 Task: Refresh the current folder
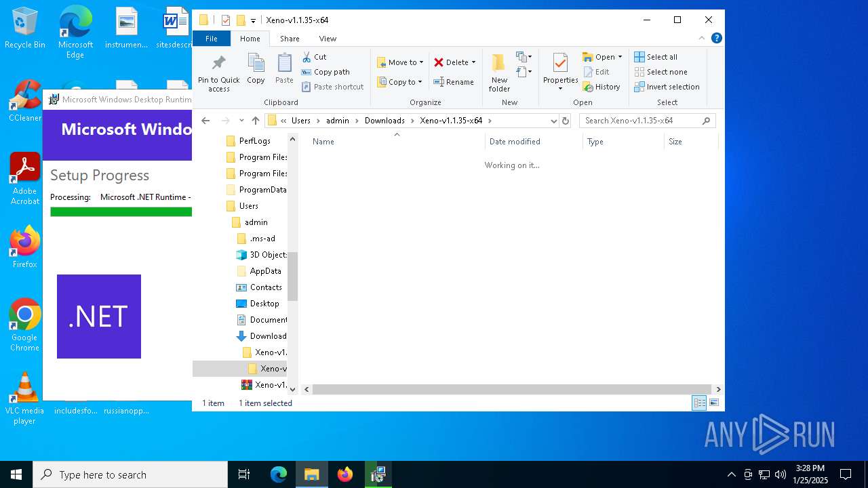(x=566, y=121)
